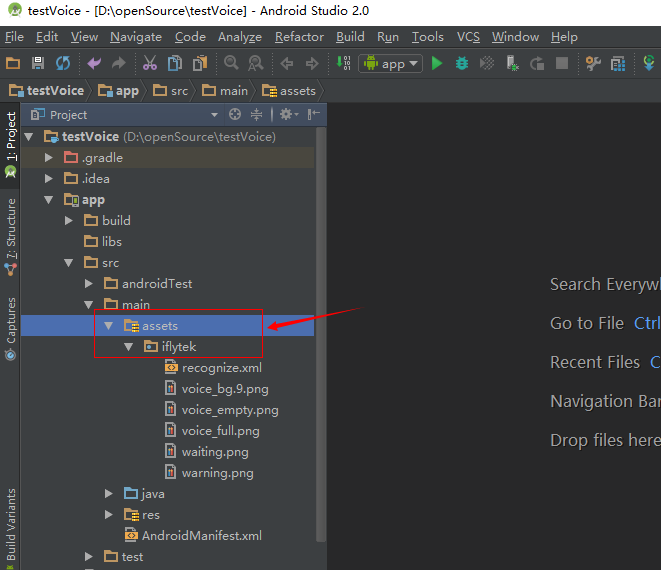Click testVoice breadcrumb in navigation bar
This screenshot has height=570, width=661.
(47, 91)
